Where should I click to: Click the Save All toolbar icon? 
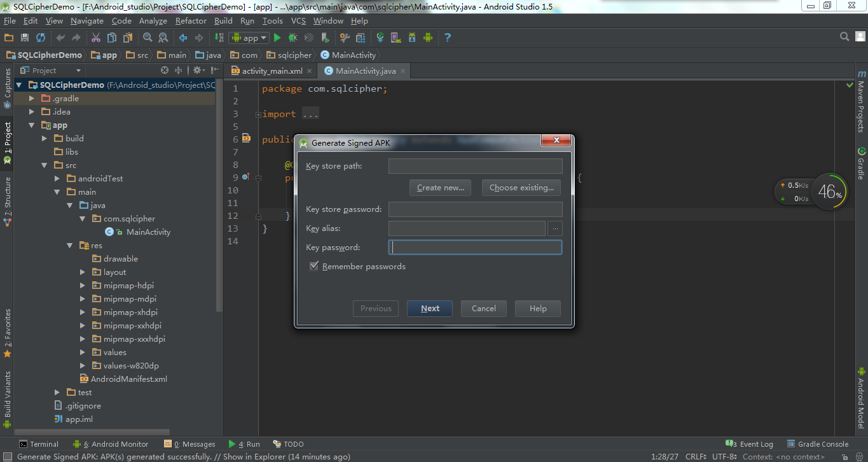click(25, 38)
